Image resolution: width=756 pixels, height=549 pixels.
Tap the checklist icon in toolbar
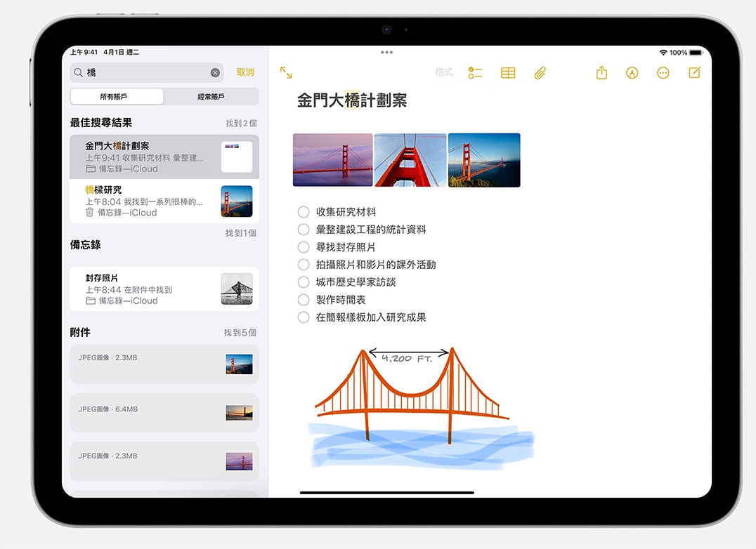(476, 73)
